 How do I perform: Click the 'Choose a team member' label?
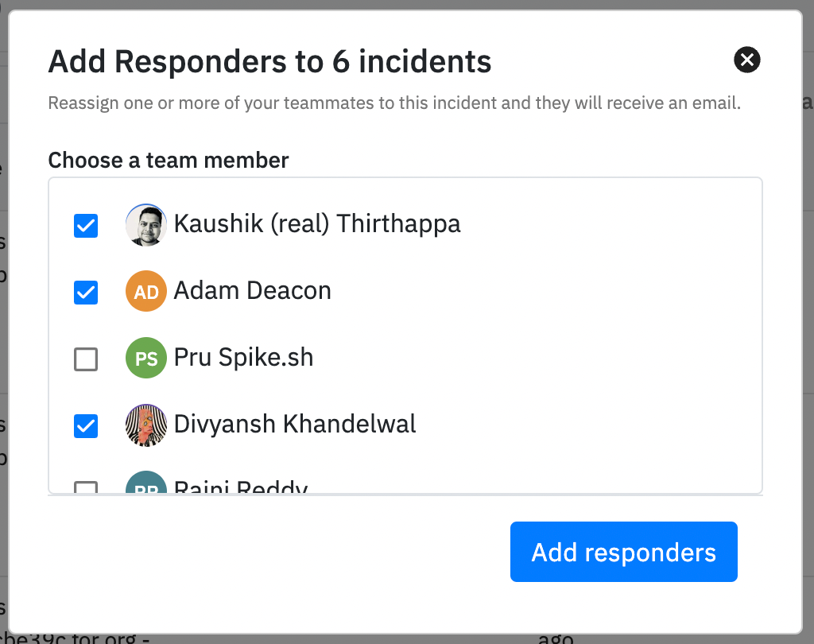(x=169, y=161)
